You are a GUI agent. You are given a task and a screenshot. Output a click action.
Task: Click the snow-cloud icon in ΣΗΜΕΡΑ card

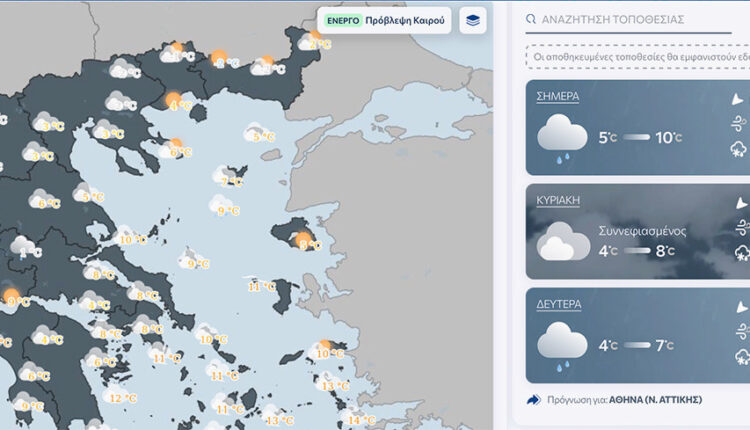click(738, 150)
